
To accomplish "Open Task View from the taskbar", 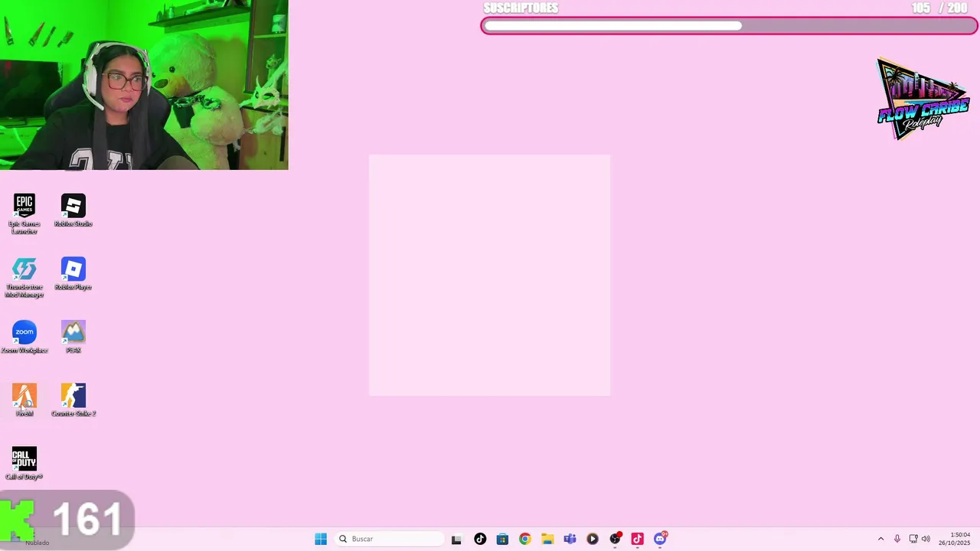I will coord(456,539).
